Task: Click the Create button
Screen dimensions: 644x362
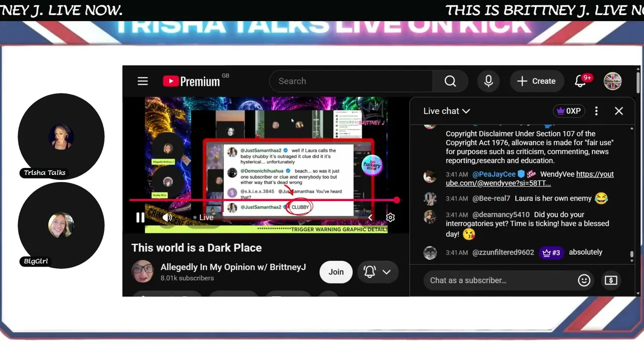Action: click(536, 81)
